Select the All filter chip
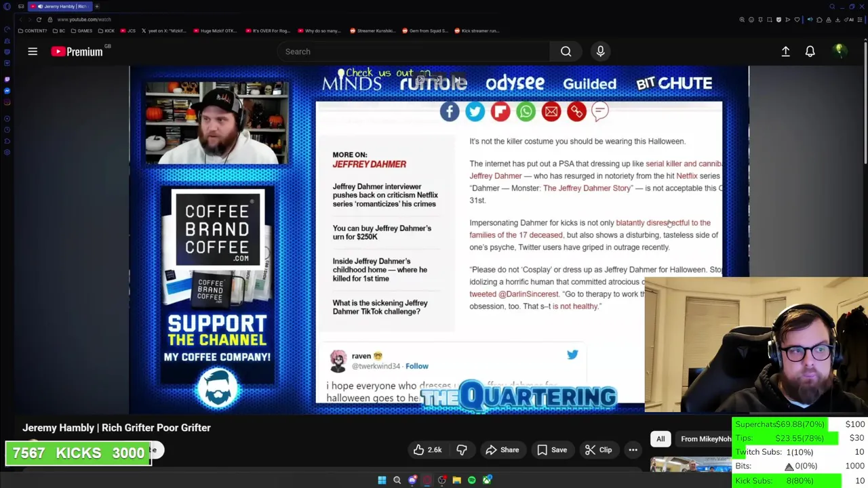The image size is (868, 488). coord(660,439)
